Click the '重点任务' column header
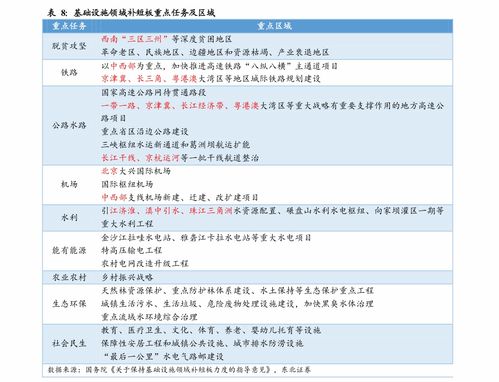The image size is (499, 382). click(69, 26)
